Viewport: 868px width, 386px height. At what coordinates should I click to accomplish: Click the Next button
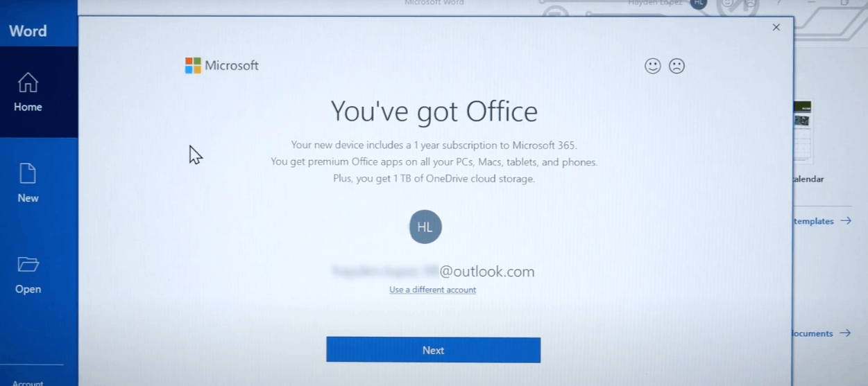click(x=433, y=350)
